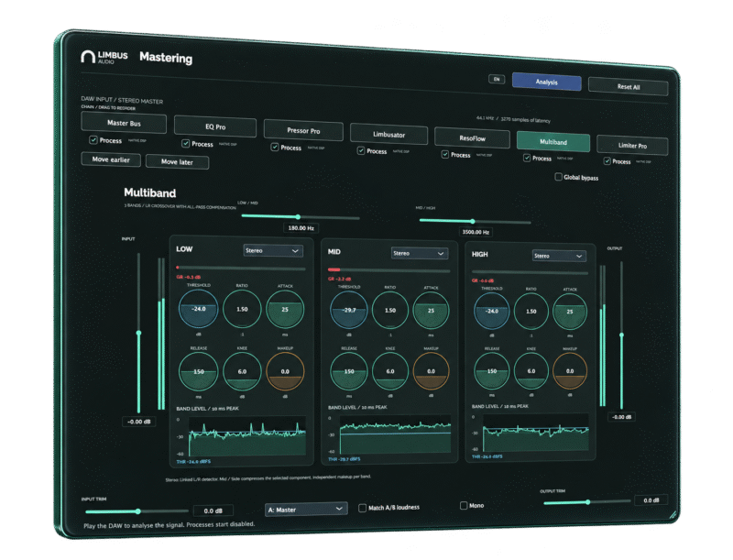Click the Input Trim 0.0 dB field
Viewport: 733px width, 560px height.
click(x=213, y=511)
